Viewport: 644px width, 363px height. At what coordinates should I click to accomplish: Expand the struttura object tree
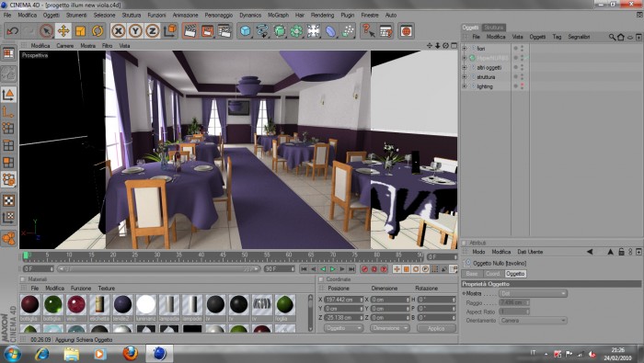(465, 77)
